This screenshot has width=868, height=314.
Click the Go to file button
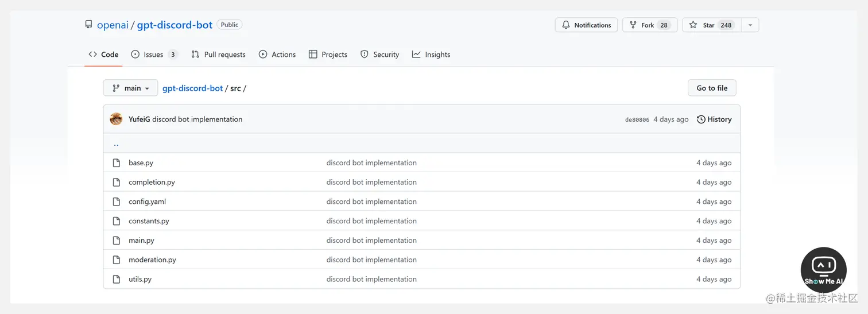(x=712, y=88)
